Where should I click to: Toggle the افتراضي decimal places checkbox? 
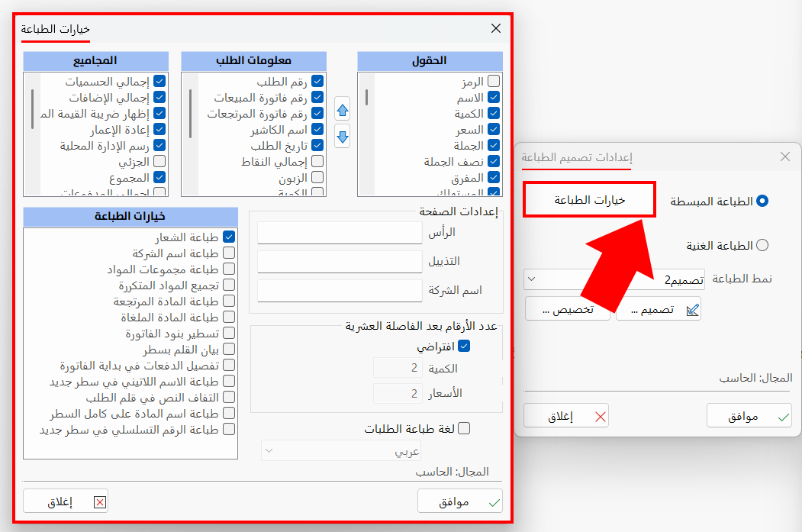[463, 346]
